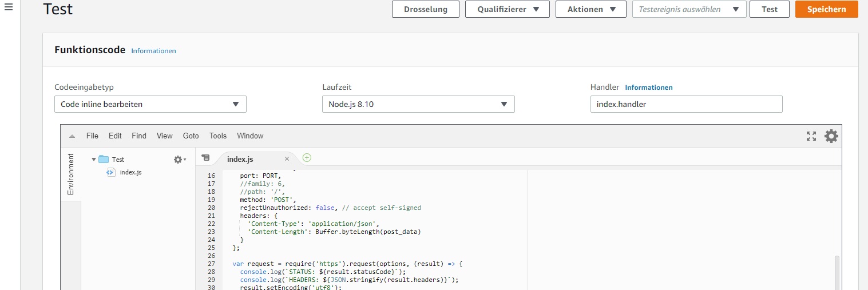
Task: Open the Find menu in editor
Action: point(139,136)
